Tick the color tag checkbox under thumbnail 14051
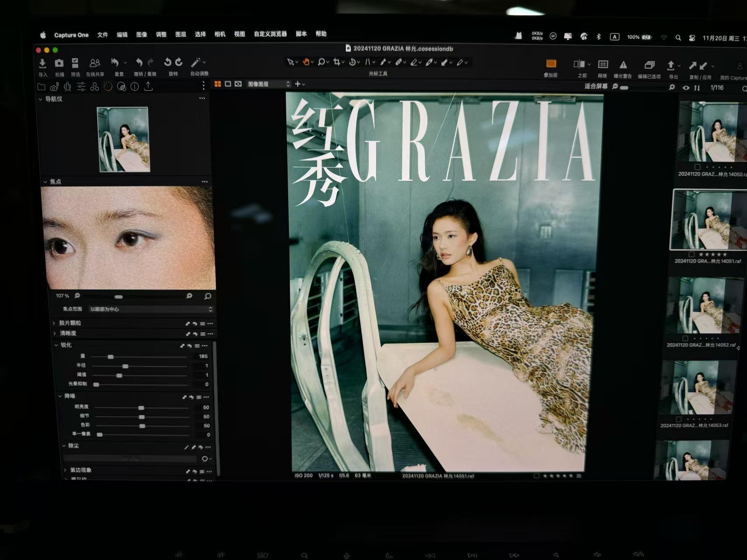This screenshot has width=747, height=560. point(691,254)
